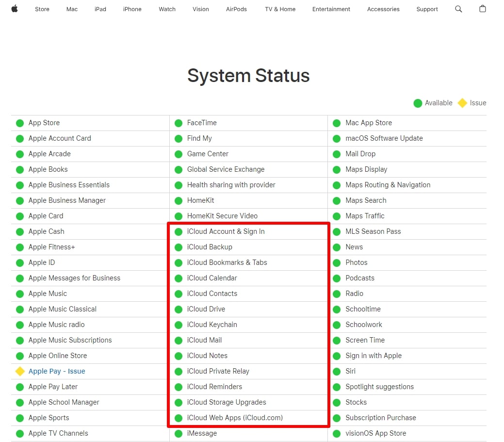The width and height of the screenshot is (504, 442).
Task: Click the System Status heading
Action: [x=248, y=76]
